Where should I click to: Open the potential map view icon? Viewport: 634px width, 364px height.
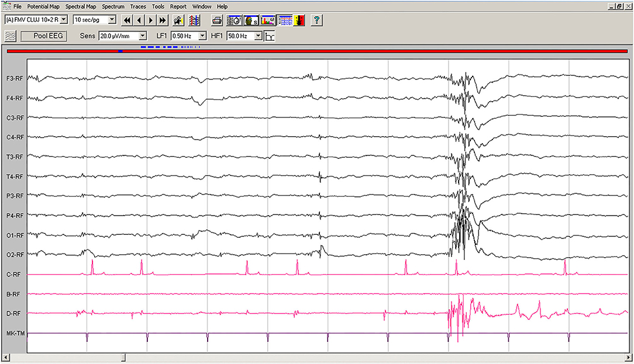tap(234, 20)
